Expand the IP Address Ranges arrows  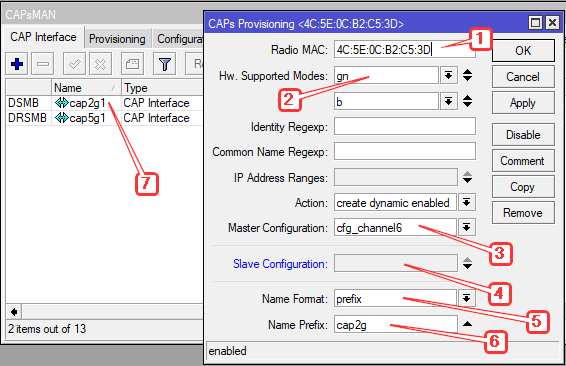(x=467, y=177)
